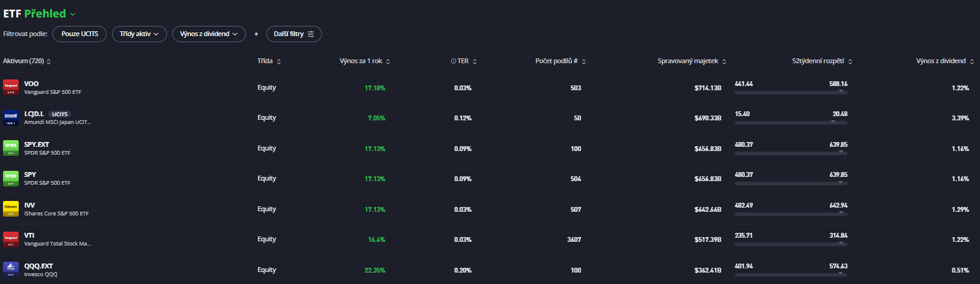980x284 pixels.
Task: Open the Vanguard S&P 500 ETF link
Action: [x=52, y=92]
